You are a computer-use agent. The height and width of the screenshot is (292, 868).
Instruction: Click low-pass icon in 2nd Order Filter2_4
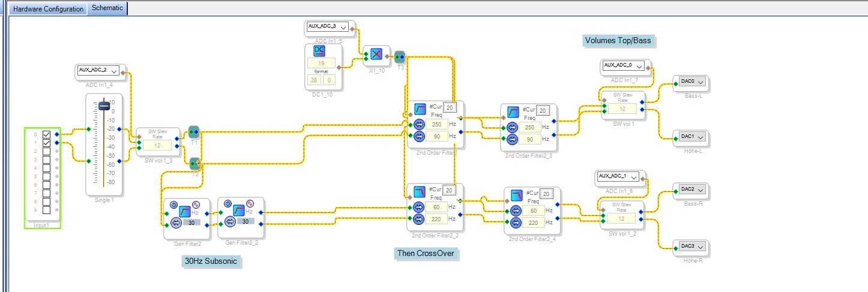(517, 195)
